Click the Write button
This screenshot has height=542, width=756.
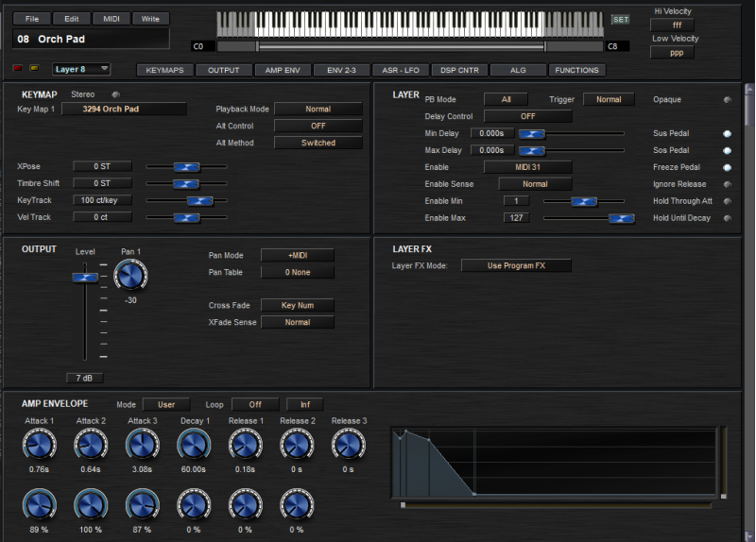pos(149,19)
